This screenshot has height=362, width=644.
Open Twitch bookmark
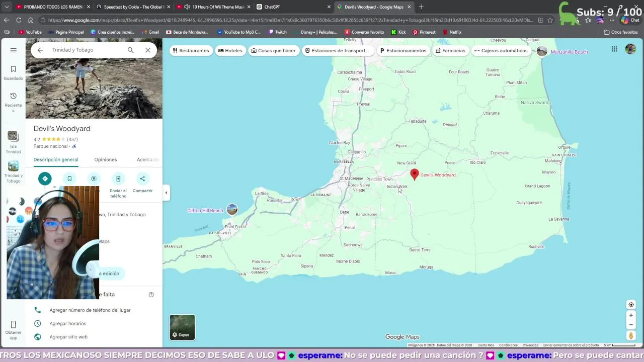pyautogui.click(x=278, y=32)
